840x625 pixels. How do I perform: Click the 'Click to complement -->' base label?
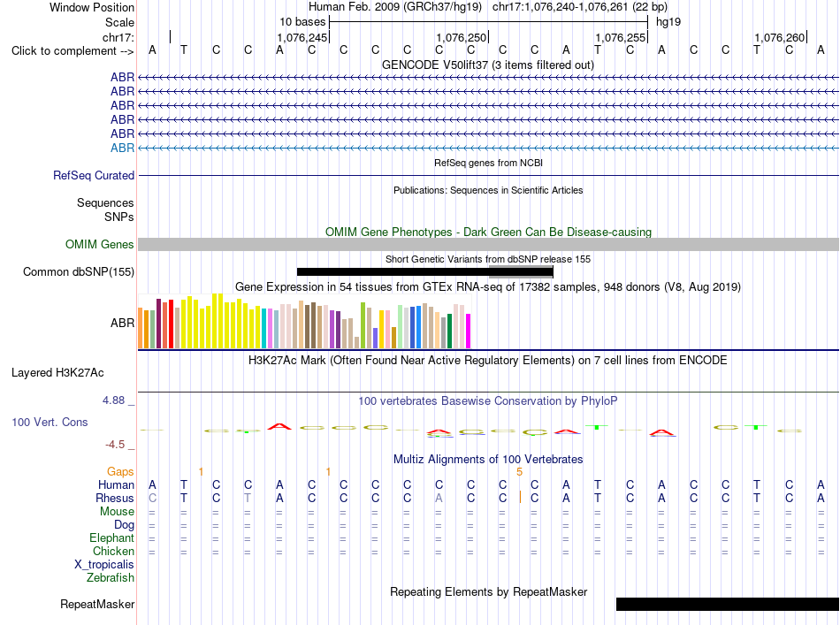(73, 51)
